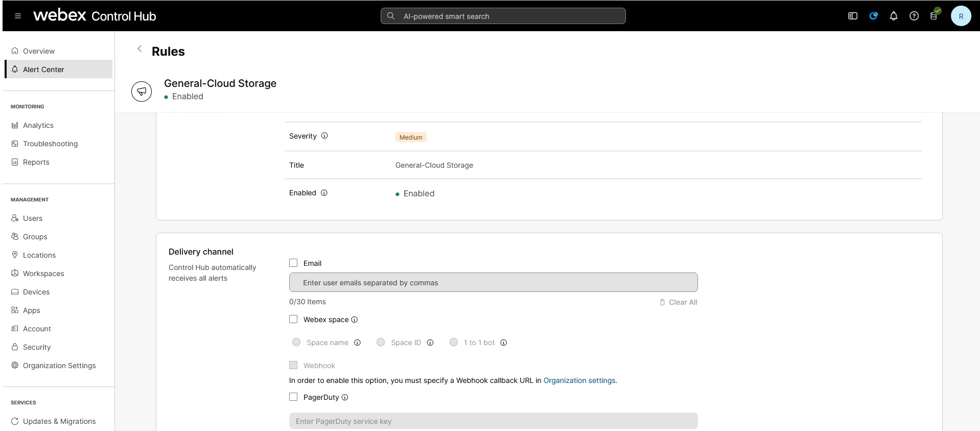
Task: Show info for 1 to 1 bot
Action: tap(503, 343)
